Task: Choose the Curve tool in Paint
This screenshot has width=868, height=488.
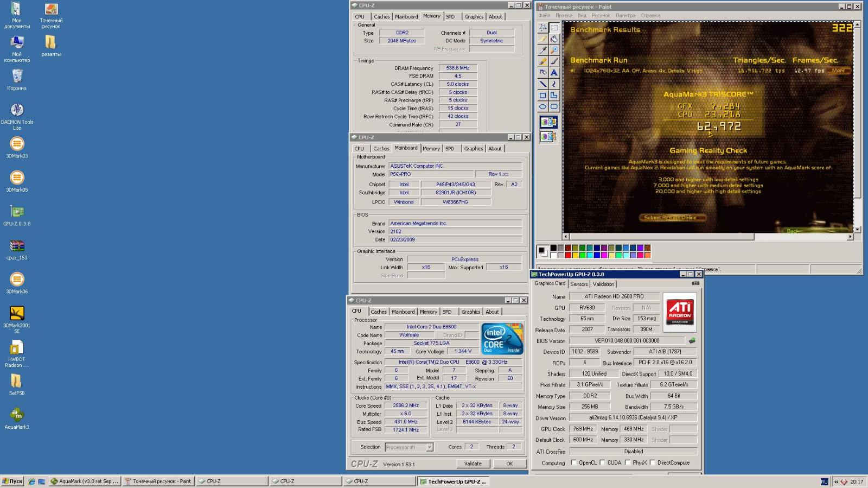Action: point(554,84)
